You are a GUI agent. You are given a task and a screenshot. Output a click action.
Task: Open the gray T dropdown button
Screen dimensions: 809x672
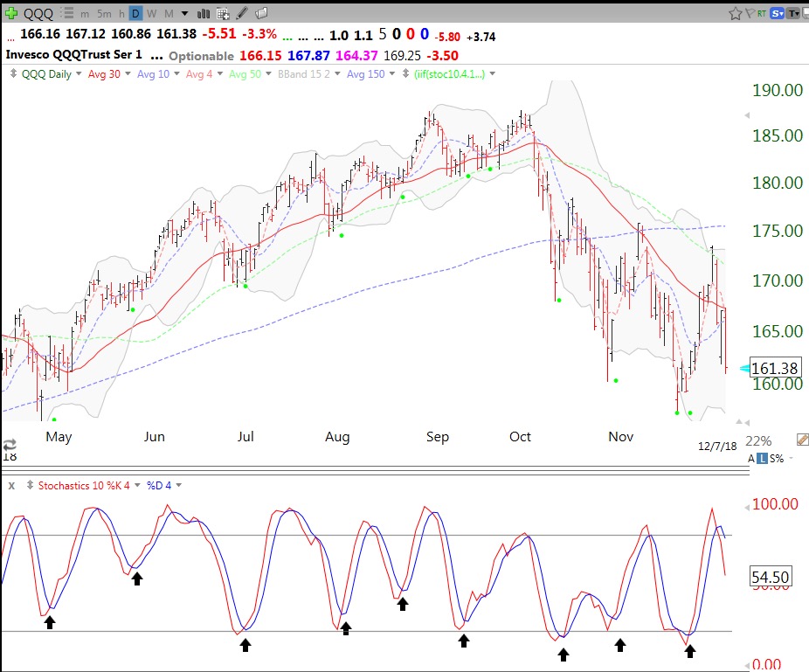[793, 13]
